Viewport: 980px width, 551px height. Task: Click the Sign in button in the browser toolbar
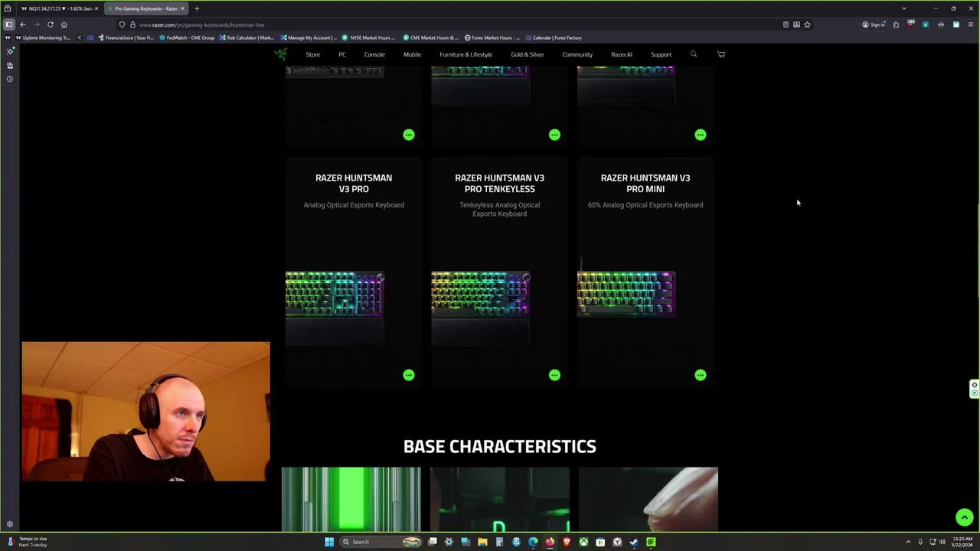tap(874, 24)
